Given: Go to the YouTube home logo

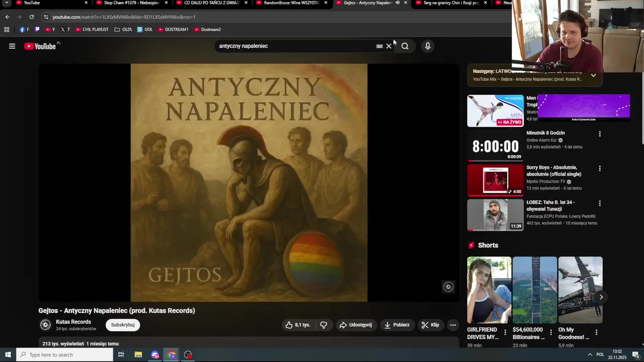Looking at the screenshot, I should pos(40,46).
